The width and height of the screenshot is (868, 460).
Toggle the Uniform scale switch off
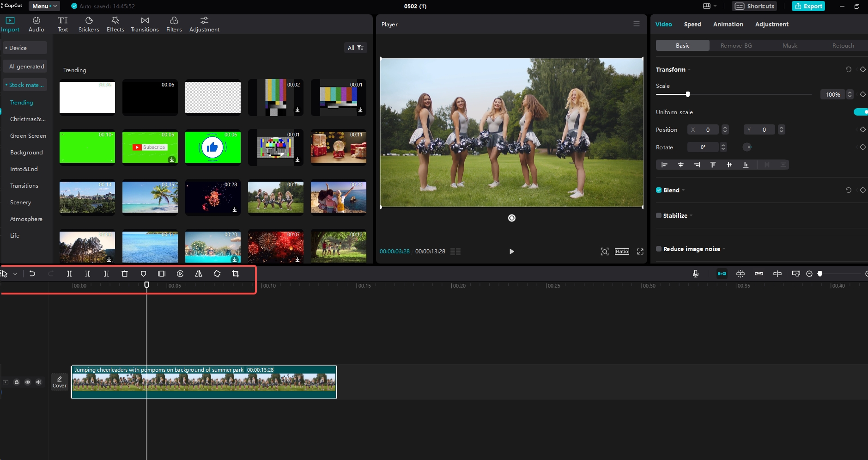[861, 112]
